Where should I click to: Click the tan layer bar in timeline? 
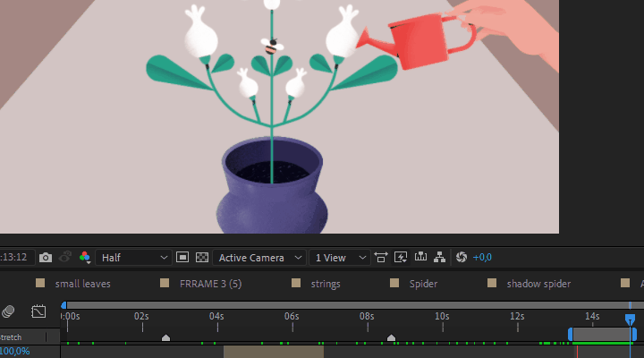[274, 352]
